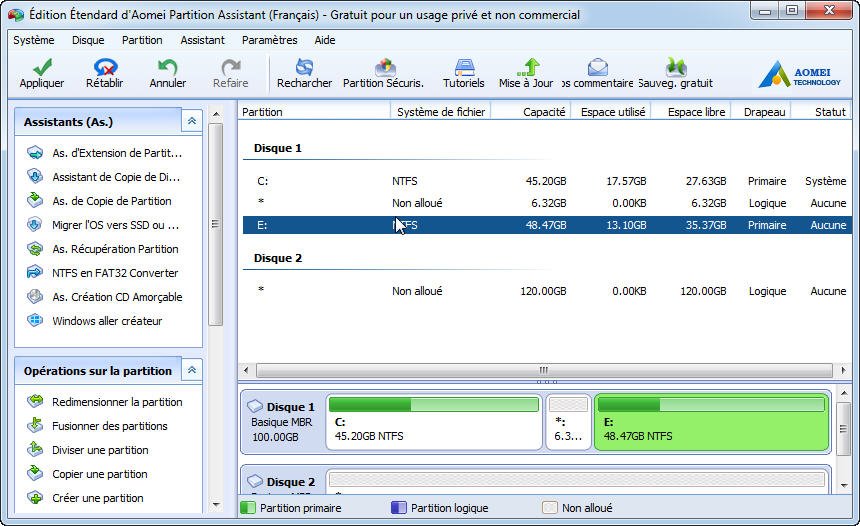Click the Rétablir toolbar icon
The width and height of the screenshot is (860, 526).
(x=105, y=67)
